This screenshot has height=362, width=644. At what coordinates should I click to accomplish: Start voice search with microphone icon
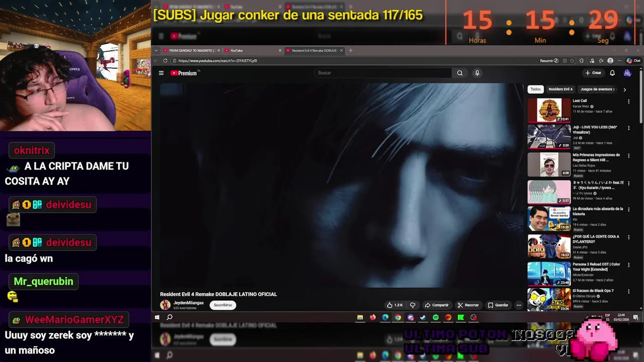(477, 73)
